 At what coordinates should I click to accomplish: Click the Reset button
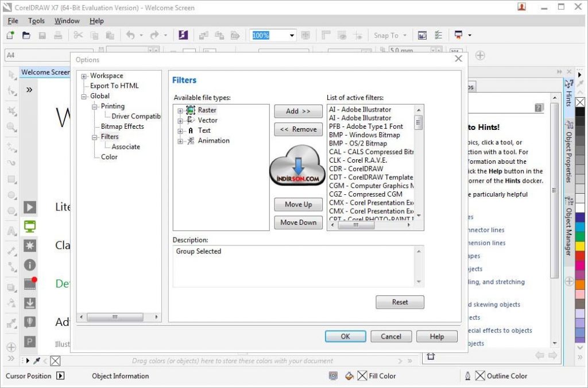click(x=400, y=302)
